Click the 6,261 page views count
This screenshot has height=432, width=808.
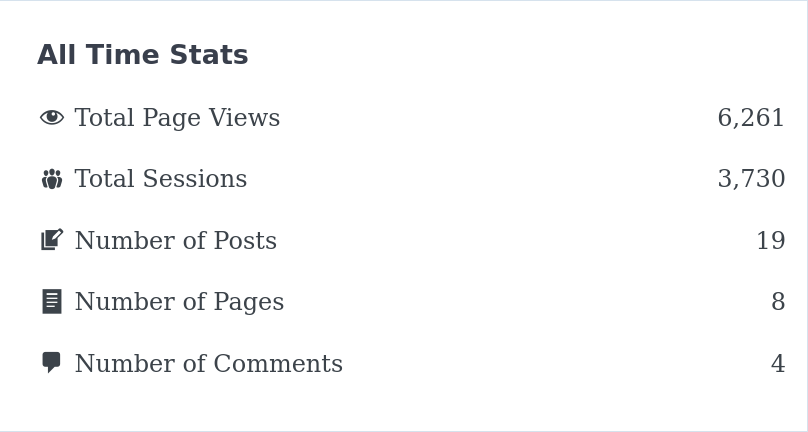coord(751,118)
